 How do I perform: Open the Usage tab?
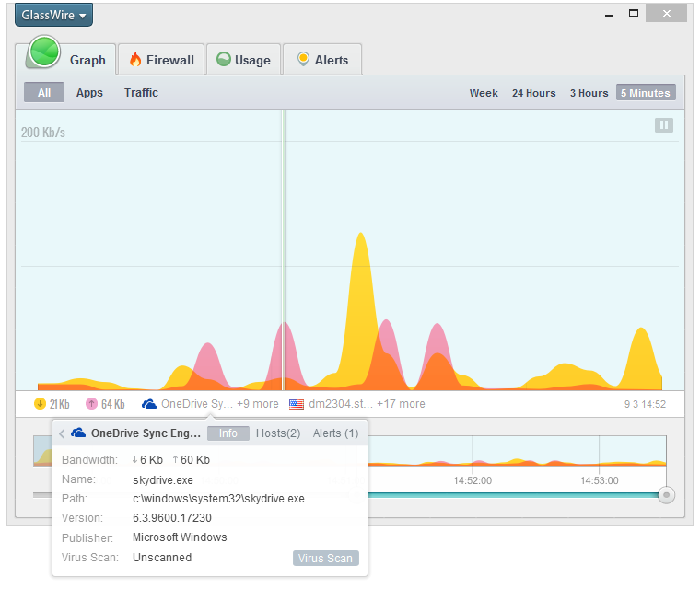[x=244, y=59]
